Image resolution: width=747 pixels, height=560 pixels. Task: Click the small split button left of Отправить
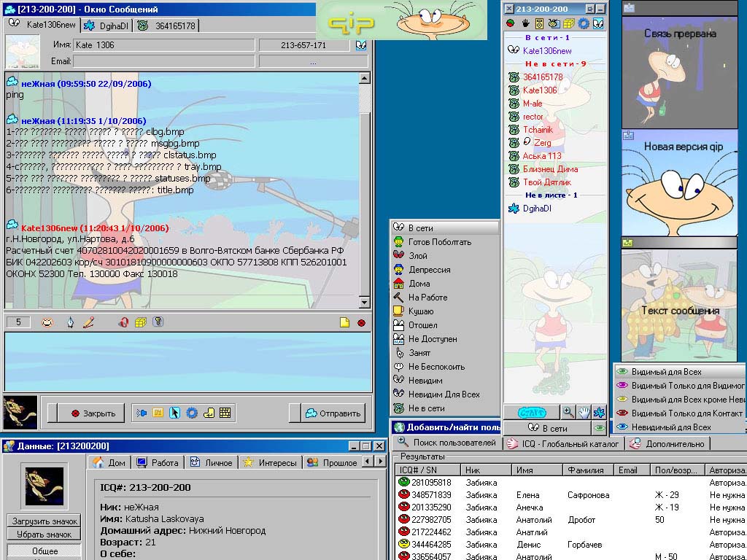click(x=295, y=413)
